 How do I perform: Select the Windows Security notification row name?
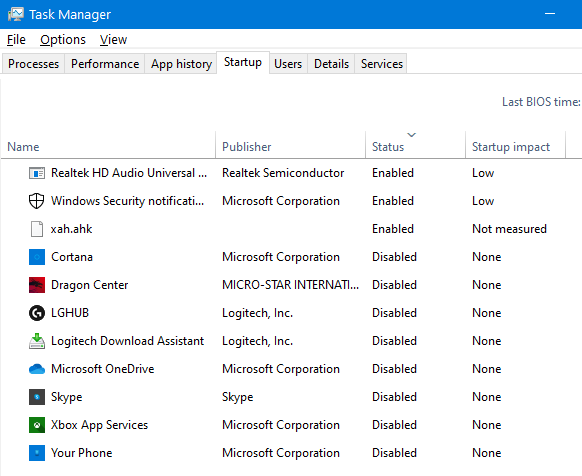tap(127, 201)
